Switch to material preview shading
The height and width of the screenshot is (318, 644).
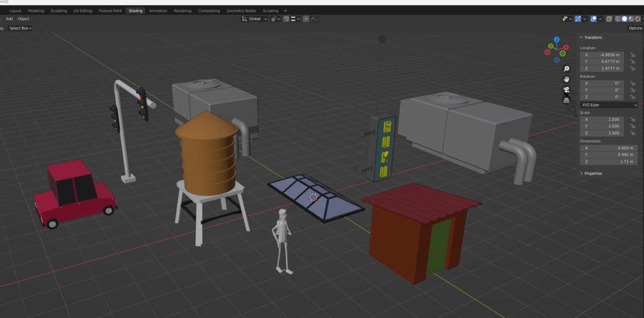pos(631,19)
